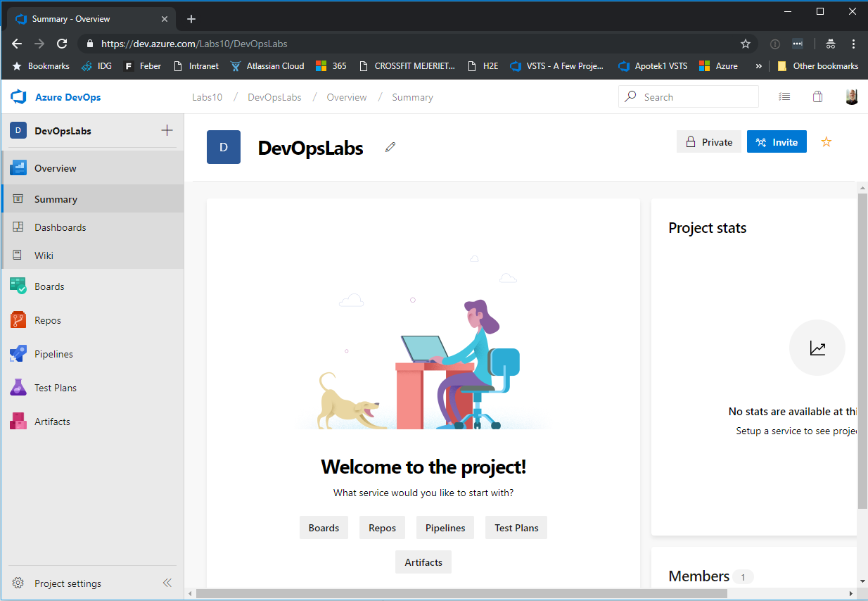
Task: Open VSTS - A Few Proje bookmark
Action: pyautogui.click(x=557, y=66)
